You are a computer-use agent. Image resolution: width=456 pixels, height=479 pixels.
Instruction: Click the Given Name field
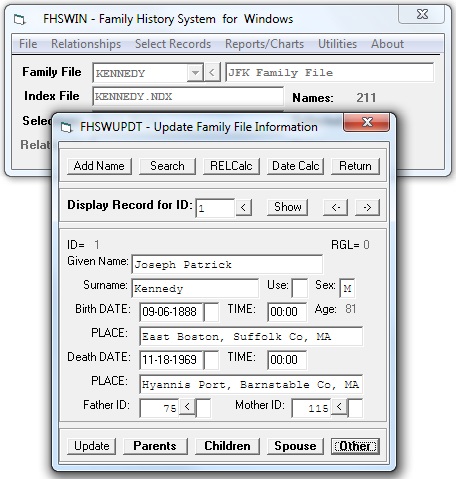[x=227, y=265]
